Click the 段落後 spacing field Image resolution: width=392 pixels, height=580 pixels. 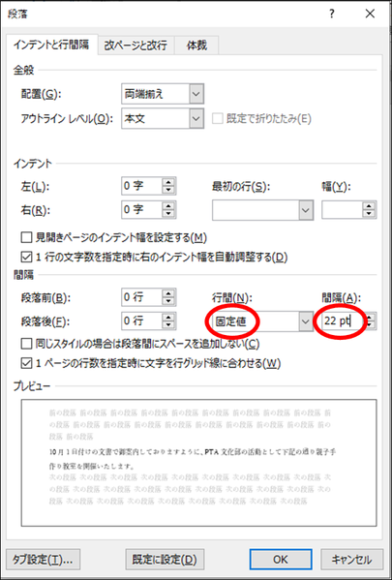(141, 321)
